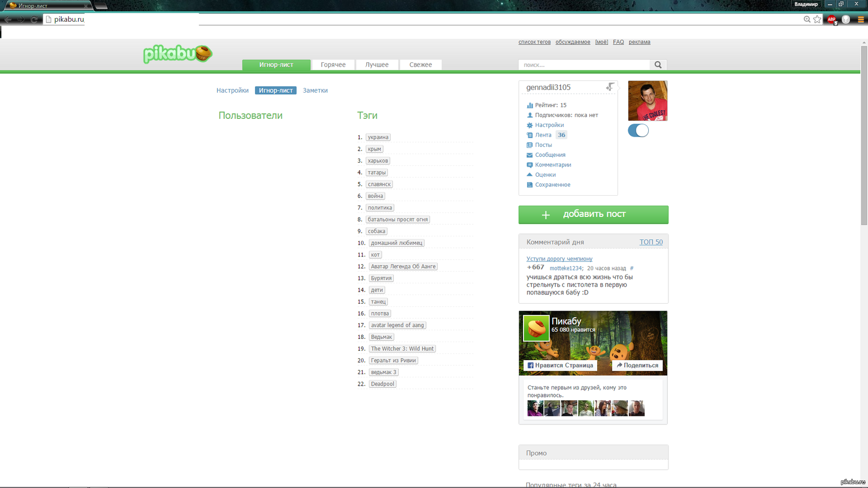Click the page vertical scrollbar

(864, 136)
